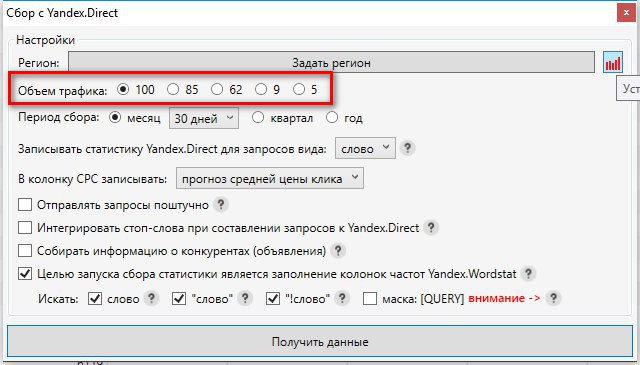Close the 'Сбор с Yandex.Direct' window
The height and width of the screenshot is (365, 640).
[x=626, y=13]
